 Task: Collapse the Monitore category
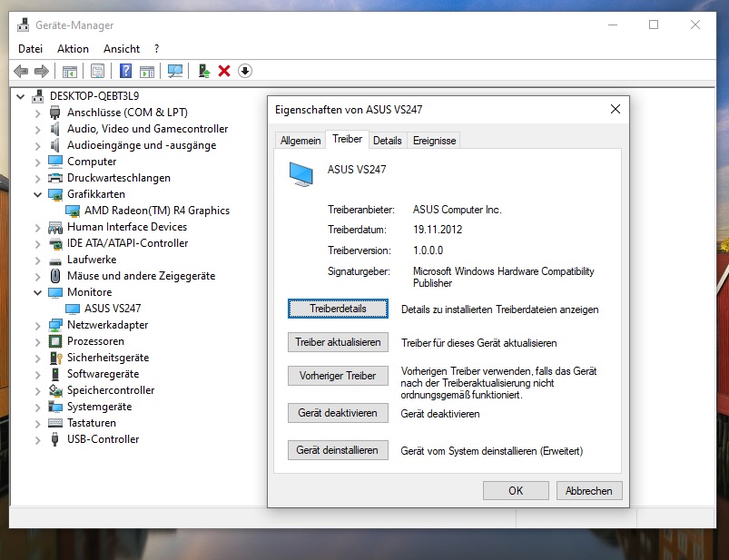(x=37, y=293)
